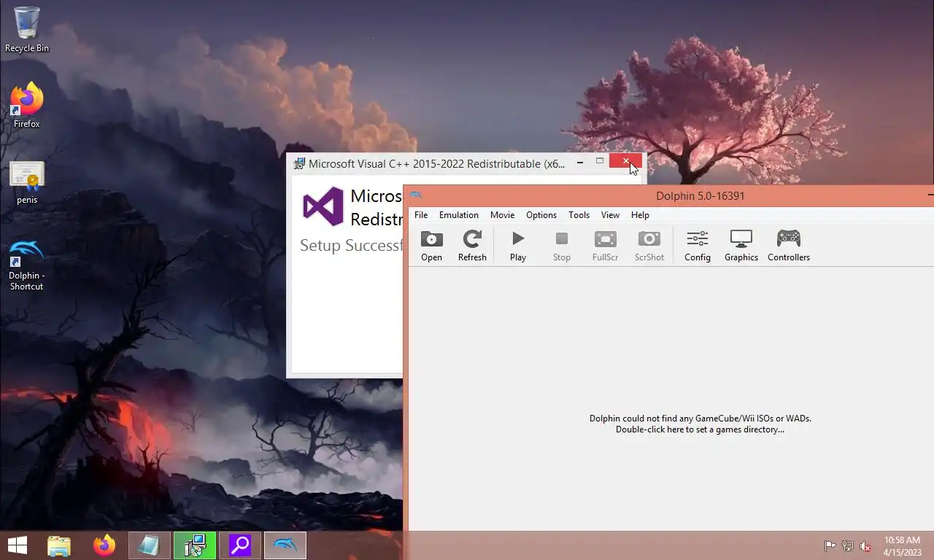This screenshot has height=560, width=934.
Task: Open the Controllers settings icon
Action: (789, 246)
